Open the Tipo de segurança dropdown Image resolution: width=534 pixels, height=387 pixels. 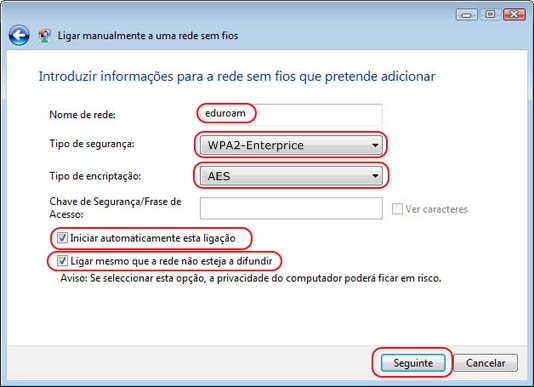point(291,145)
